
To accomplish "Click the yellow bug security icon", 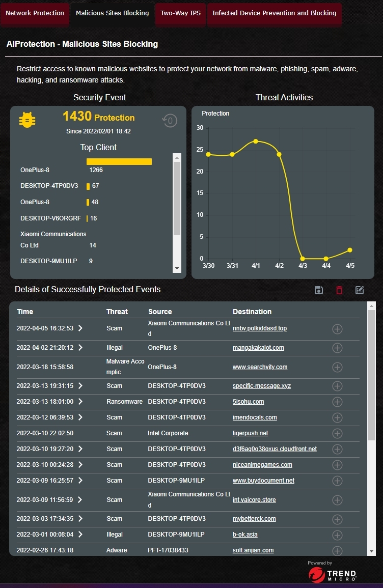I will pyautogui.click(x=27, y=120).
